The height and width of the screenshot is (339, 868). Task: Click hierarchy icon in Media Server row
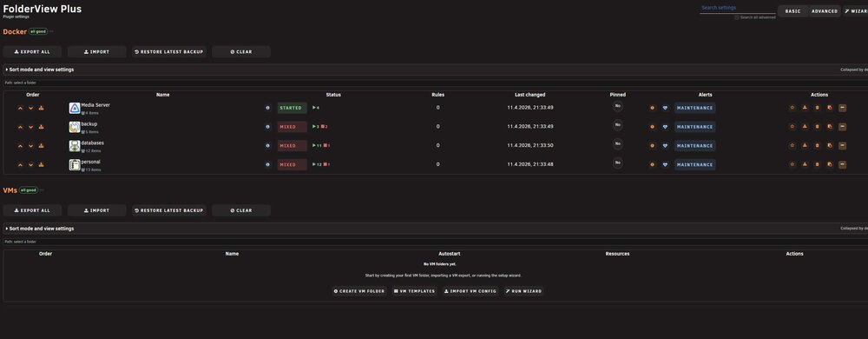pyautogui.click(x=42, y=108)
